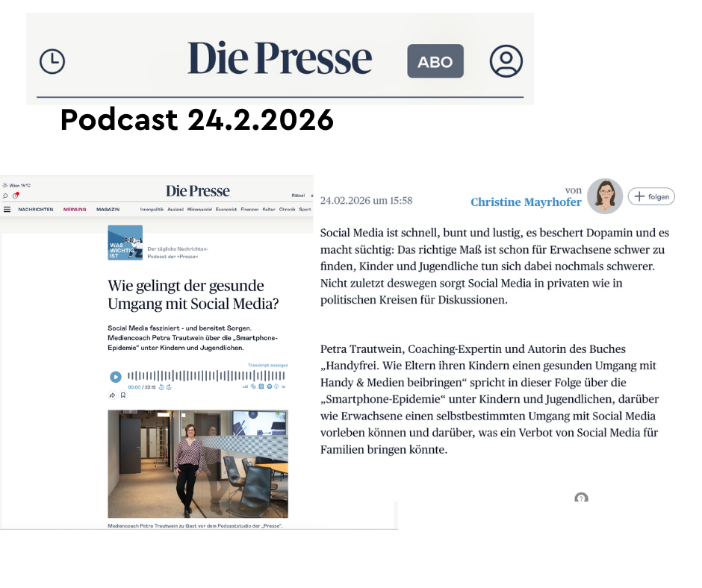The height and width of the screenshot is (588, 702).
Task: Share the podcast article
Action: 113,395
